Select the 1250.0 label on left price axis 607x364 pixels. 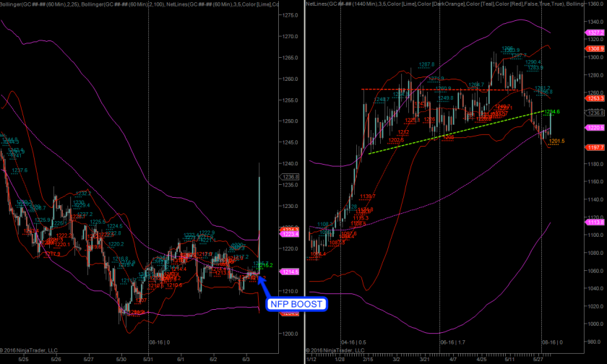(x=290, y=121)
